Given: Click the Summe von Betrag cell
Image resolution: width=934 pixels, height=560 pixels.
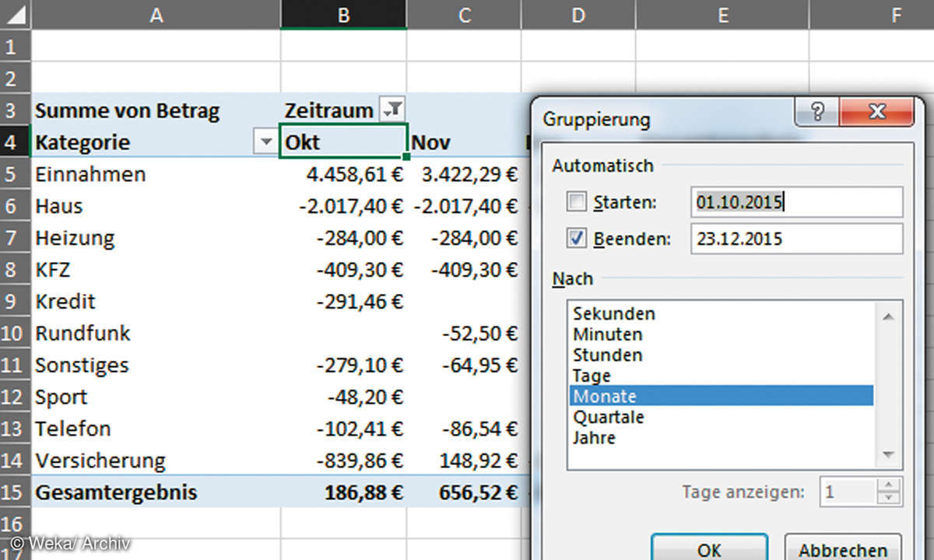Looking at the screenshot, I should click(156, 110).
